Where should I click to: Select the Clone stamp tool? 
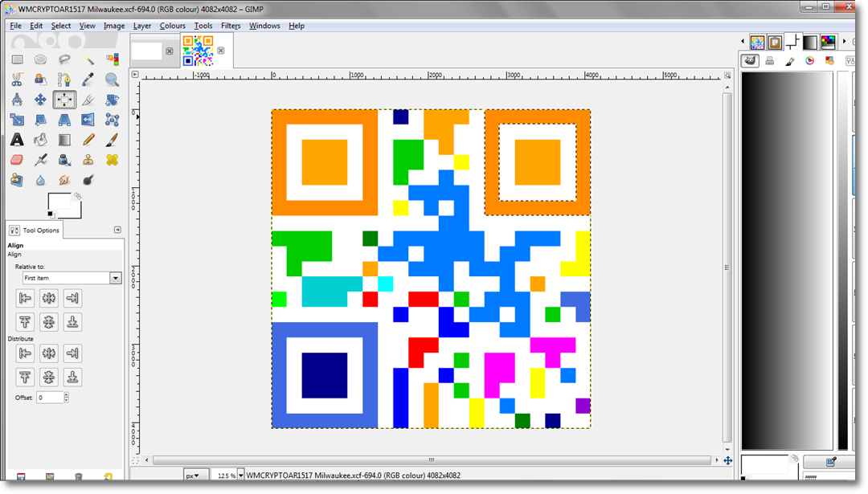88,160
